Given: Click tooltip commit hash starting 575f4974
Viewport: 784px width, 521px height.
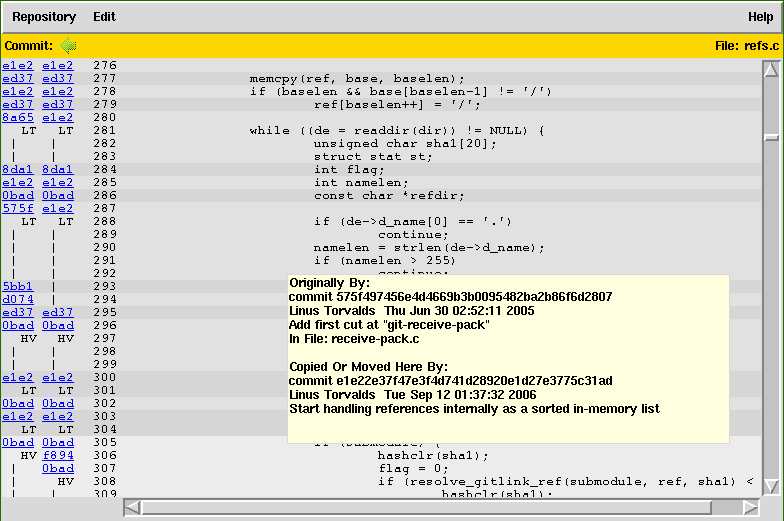Looking at the screenshot, I should [x=474, y=297].
